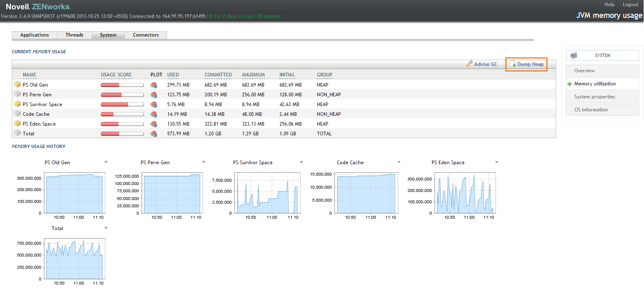The image size is (644, 289).
Task: Switch to the Threads tab
Action: tap(74, 35)
